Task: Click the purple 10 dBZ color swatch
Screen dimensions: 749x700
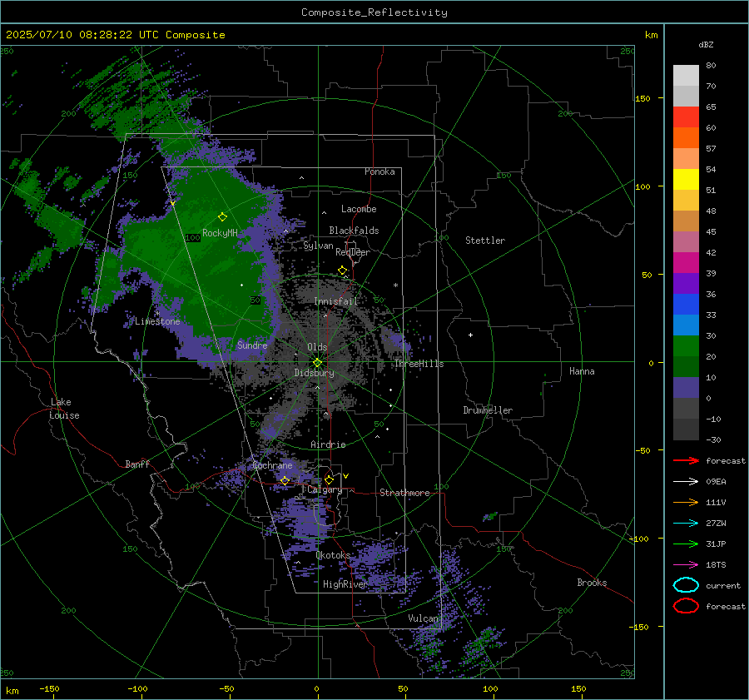Action: click(686, 388)
